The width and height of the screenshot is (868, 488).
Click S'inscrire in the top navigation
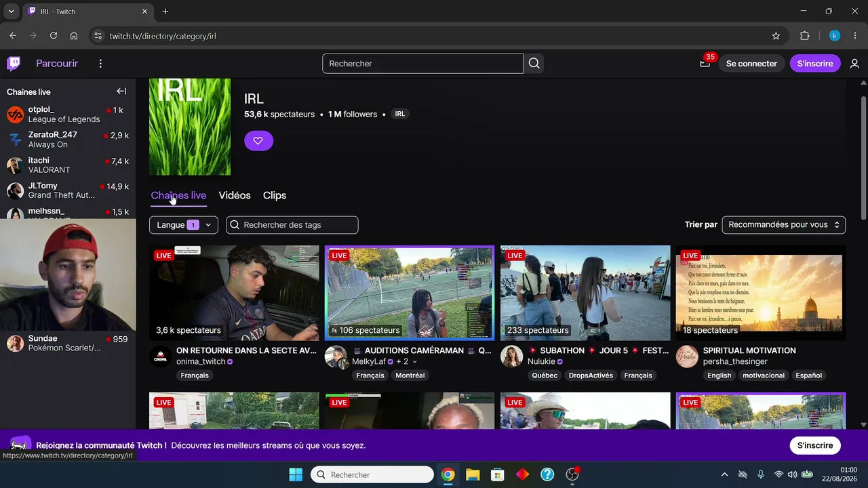point(815,64)
